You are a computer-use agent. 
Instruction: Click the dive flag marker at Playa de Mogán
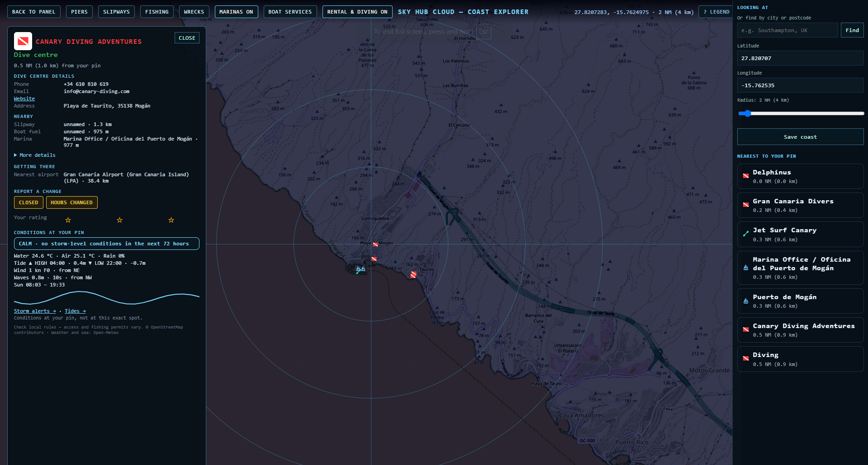(x=375, y=244)
